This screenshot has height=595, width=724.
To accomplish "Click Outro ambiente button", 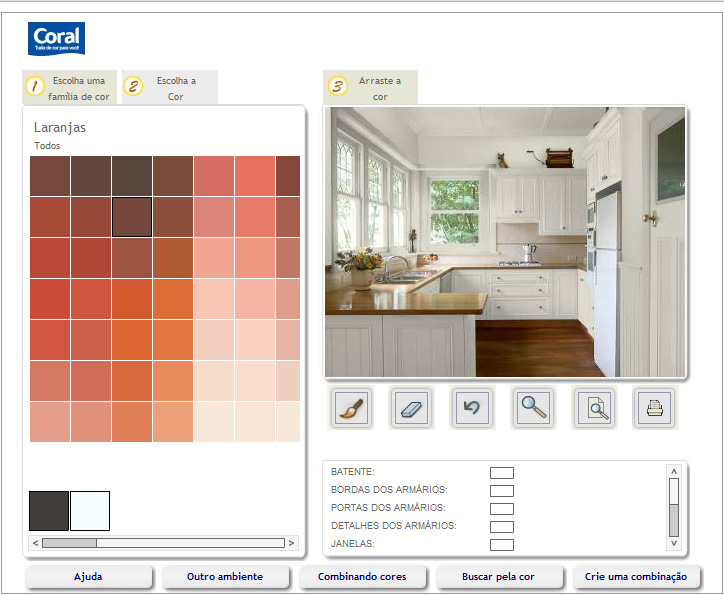I will [x=225, y=577].
